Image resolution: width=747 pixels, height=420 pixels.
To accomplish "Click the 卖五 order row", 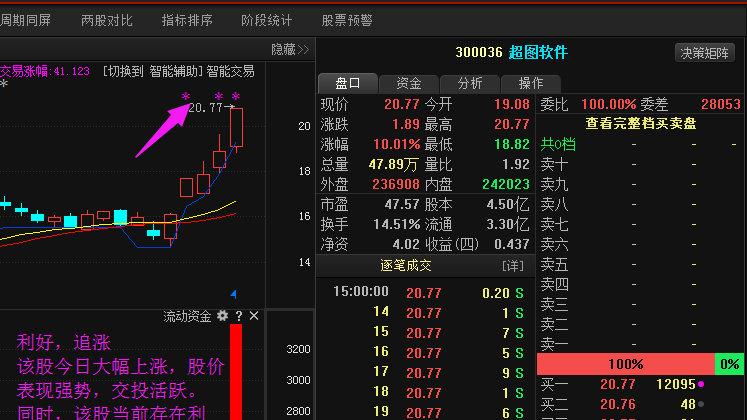I will (x=640, y=264).
